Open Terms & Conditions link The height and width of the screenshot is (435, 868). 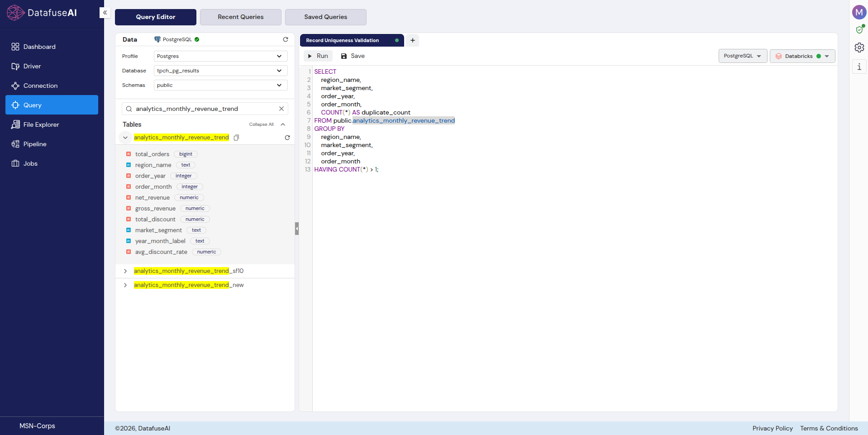[829, 428]
